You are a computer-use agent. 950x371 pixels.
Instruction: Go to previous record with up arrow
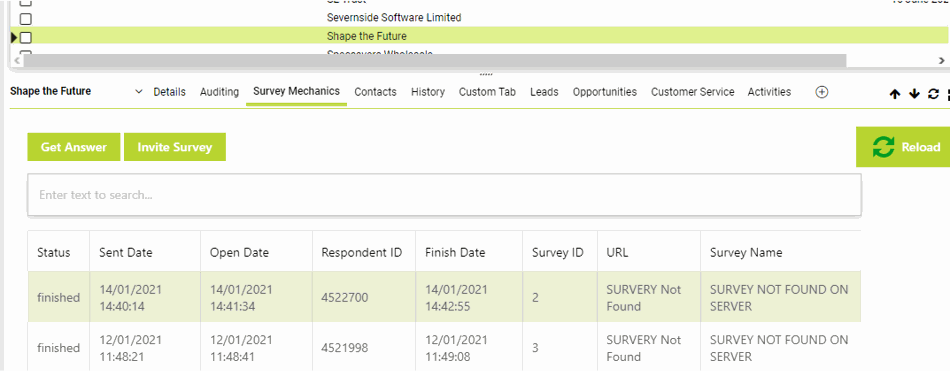tap(895, 94)
